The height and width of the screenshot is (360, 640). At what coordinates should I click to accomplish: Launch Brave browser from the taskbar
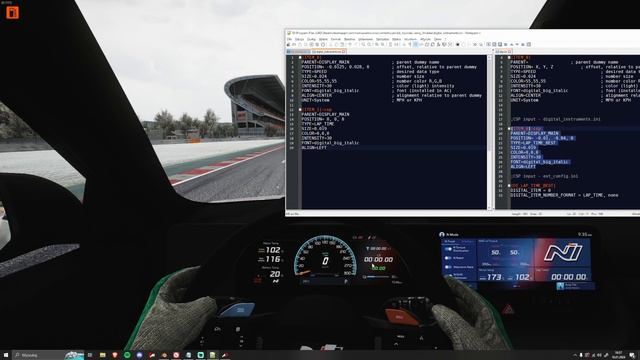[x=115, y=355]
